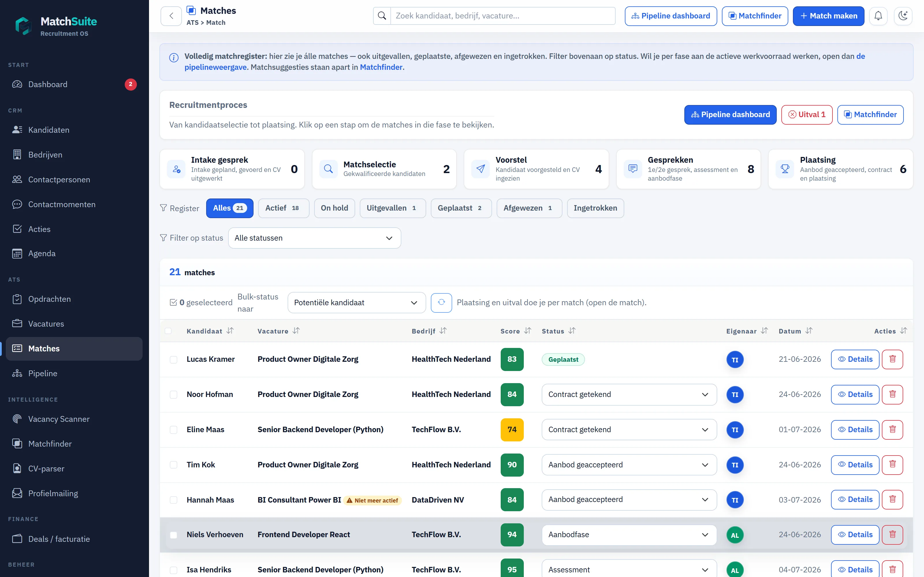Open the notifications bell

click(x=878, y=16)
